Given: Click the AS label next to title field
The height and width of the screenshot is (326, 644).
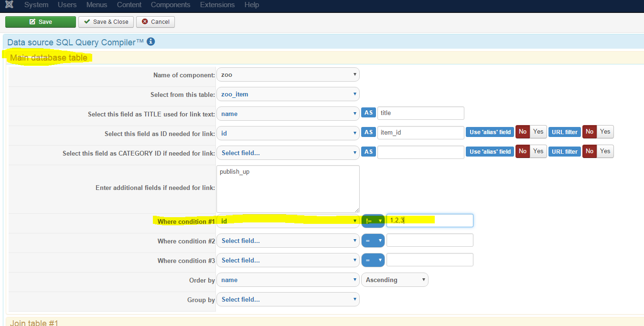Looking at the screenshot, I should [368, 113].
